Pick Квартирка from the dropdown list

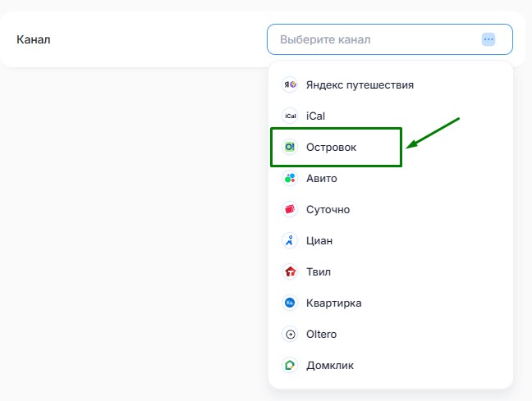pyautogui.click(x=333, y=303)
